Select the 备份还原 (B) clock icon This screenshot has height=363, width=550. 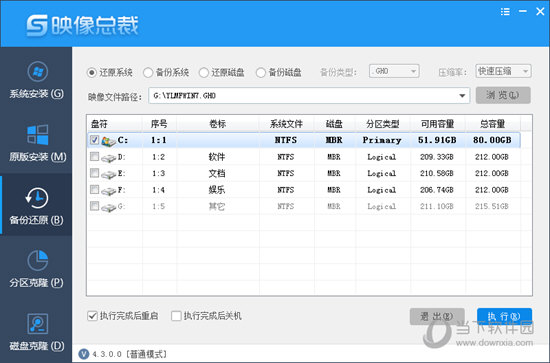pyautogui.click(x=37, y=198)
